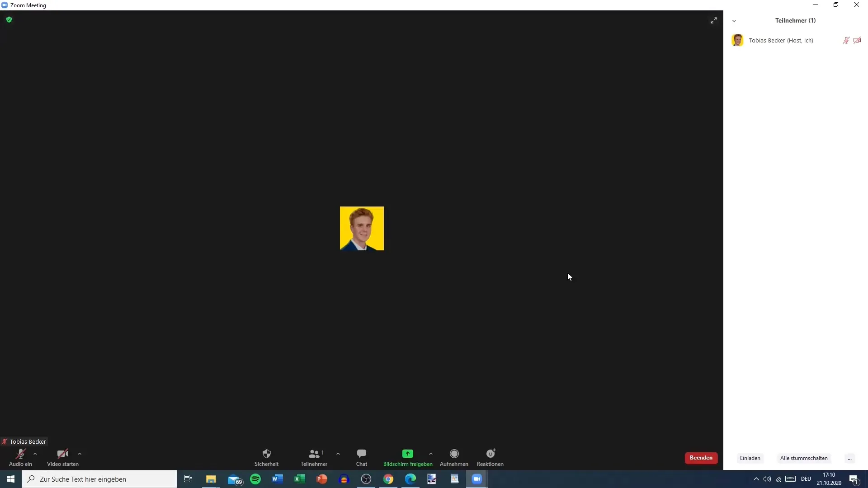868x488 pixels.
Task: Expand video options dropdown arrow
Action: pos(79,454)
